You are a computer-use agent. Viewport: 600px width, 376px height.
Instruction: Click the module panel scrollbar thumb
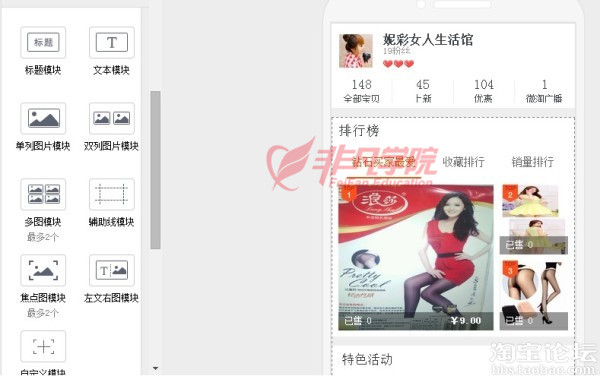155,170
